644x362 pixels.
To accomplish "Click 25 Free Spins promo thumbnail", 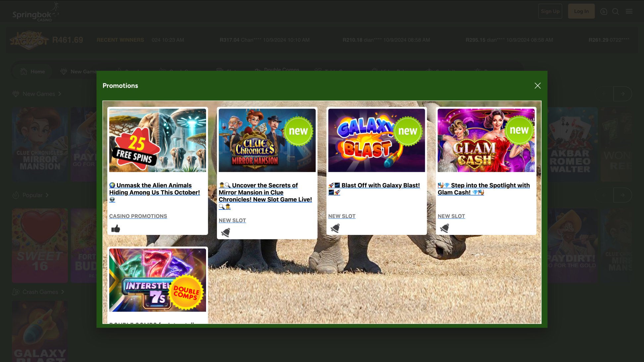I will click(x=158, y=140).
